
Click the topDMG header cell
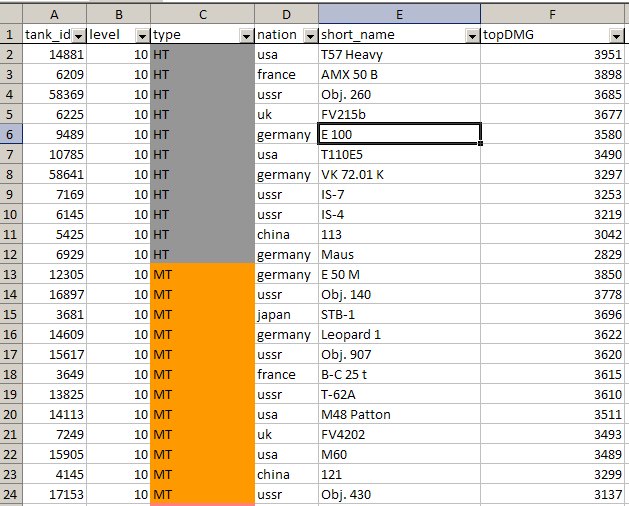(552, 34)
